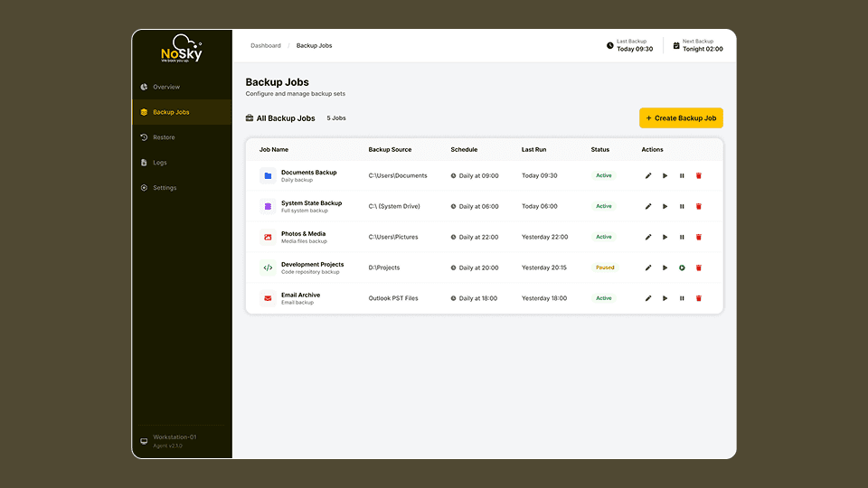This screenshot has width=868, height=488.
Task: Edit the Documents Backup job
Action: 648,176
